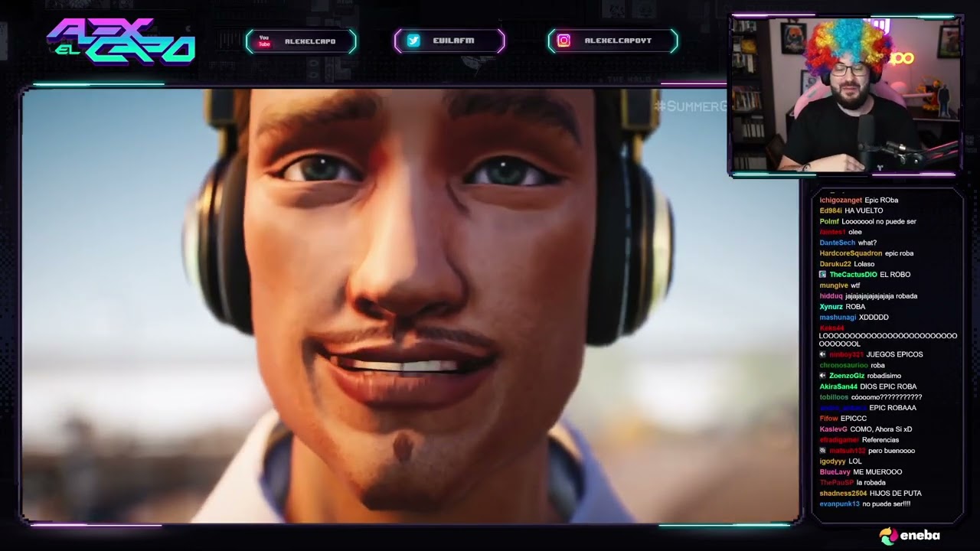Click the message 'ME MUEROOO'
The height and width of the screenshot is (551, 980).
(877, 472)
